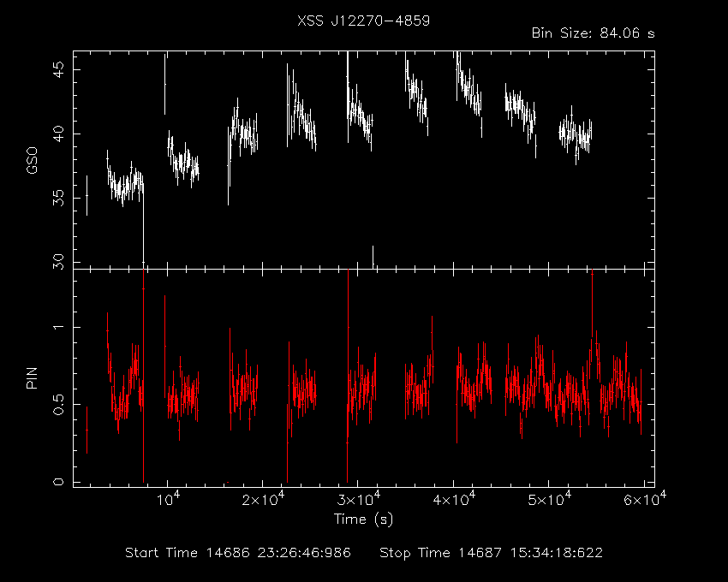Click the GSO y-axis label

pyautogui.click(x=32, y=161)
